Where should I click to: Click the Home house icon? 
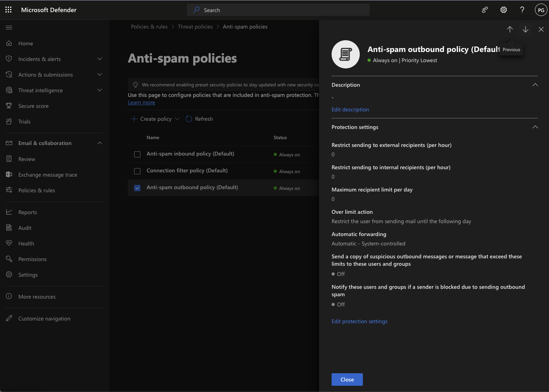pyautogui.click(x=9, y=43)
